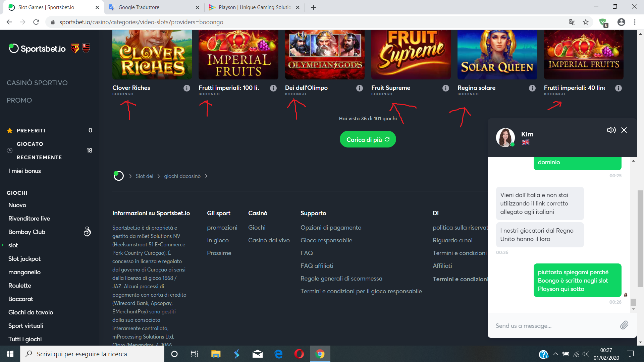Open Opzioni di pagamento link
Screen dimensions: 644x362
click(331, 228)
